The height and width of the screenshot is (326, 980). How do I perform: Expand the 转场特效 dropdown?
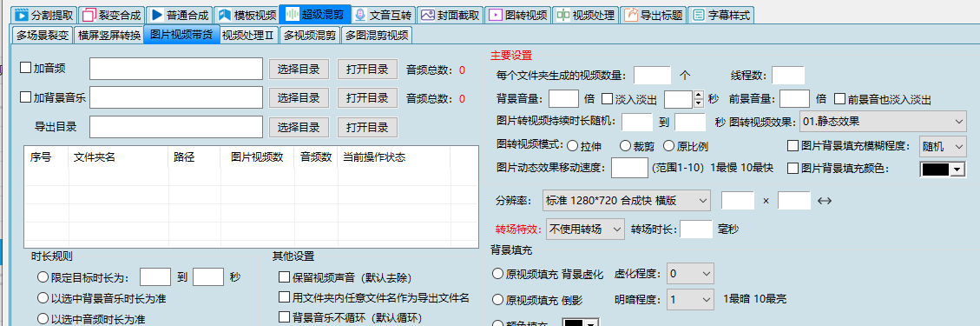click(x=585, y=229)
